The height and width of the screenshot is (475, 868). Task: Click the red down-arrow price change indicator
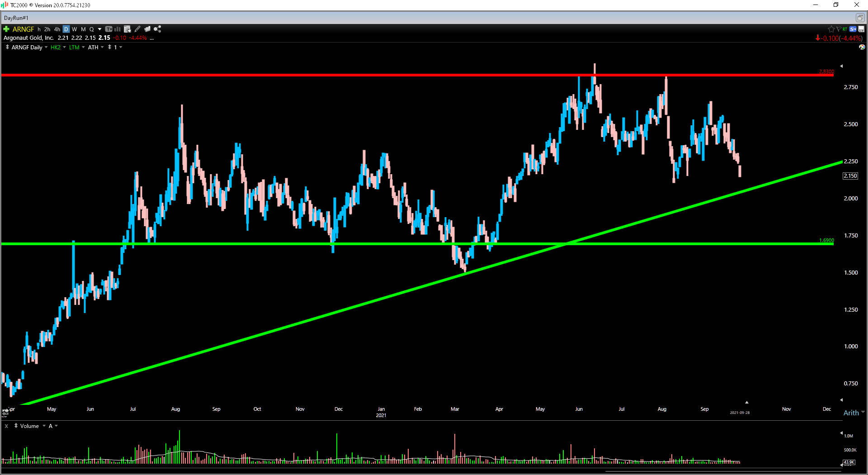(817, 38)
